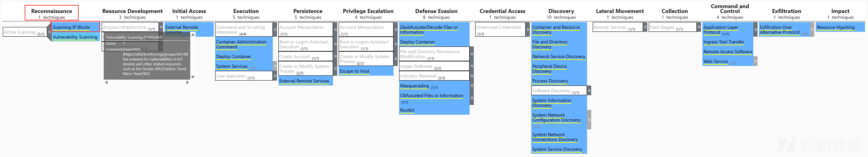Expand Software Discovery sub-techniques handle
Viewport: 868px width, 157px height.
589,90
